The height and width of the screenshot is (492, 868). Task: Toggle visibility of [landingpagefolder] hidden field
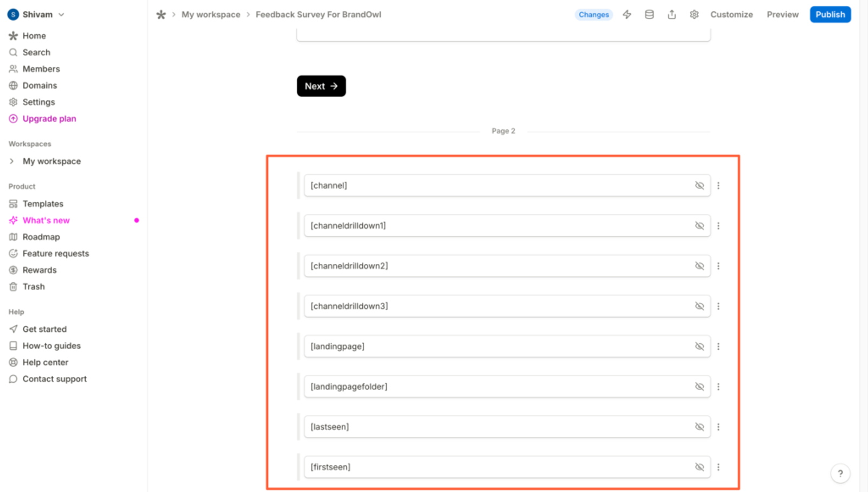coord(700,387)
